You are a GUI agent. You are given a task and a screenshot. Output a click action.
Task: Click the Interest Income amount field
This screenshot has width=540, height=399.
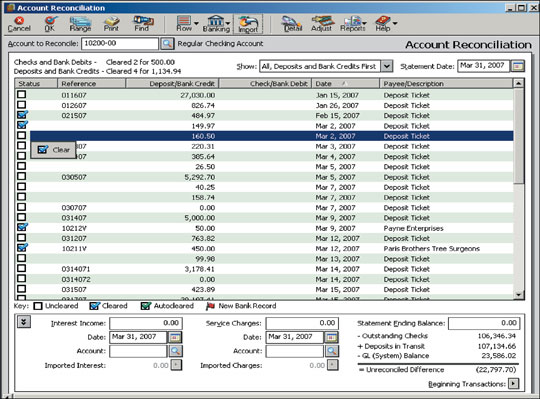(146, 323)
